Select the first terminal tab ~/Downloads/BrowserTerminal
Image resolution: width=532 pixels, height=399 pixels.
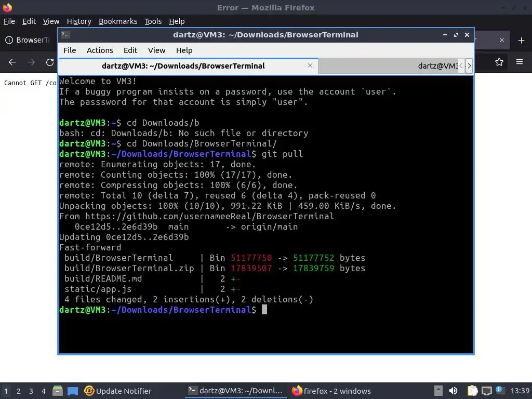[188, 66]
